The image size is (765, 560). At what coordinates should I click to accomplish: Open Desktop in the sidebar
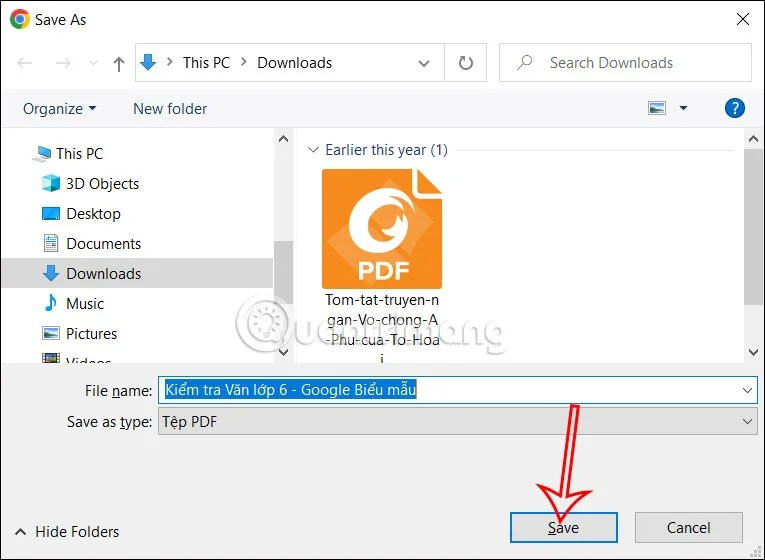click(x=93, y=214)
